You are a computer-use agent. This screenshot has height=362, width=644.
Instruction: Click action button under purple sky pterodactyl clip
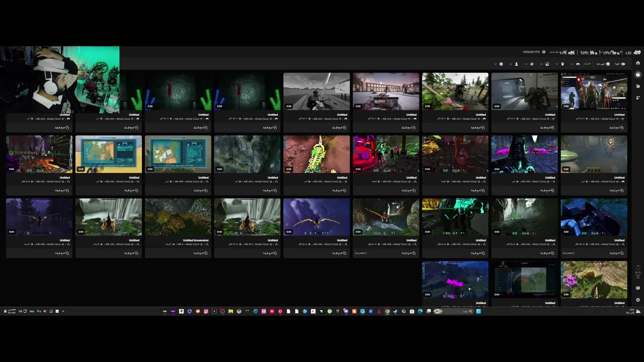click(x=339, y=253)
